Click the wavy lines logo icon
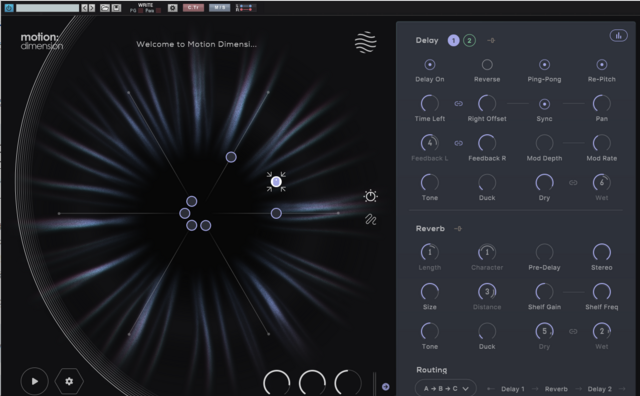Image resolution: width=640 pixels, height=396 pixels. 366,42
